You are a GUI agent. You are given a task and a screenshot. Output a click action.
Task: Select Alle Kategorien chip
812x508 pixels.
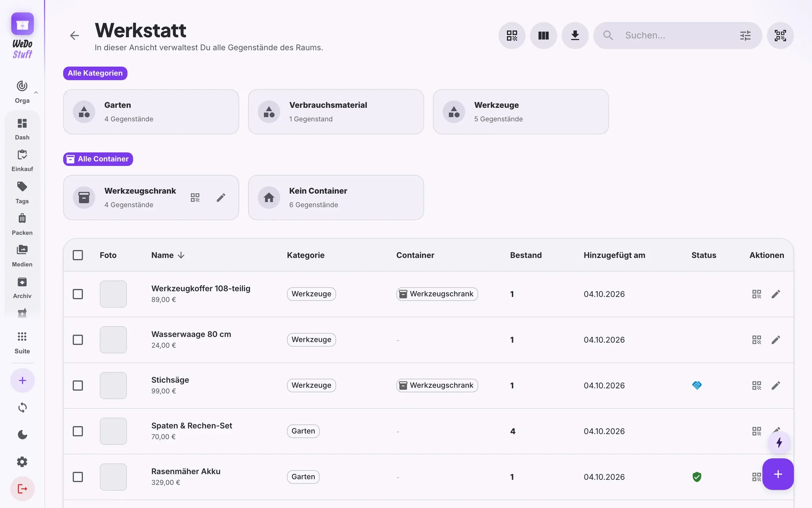pyautogui.click(x=95, y=73)
